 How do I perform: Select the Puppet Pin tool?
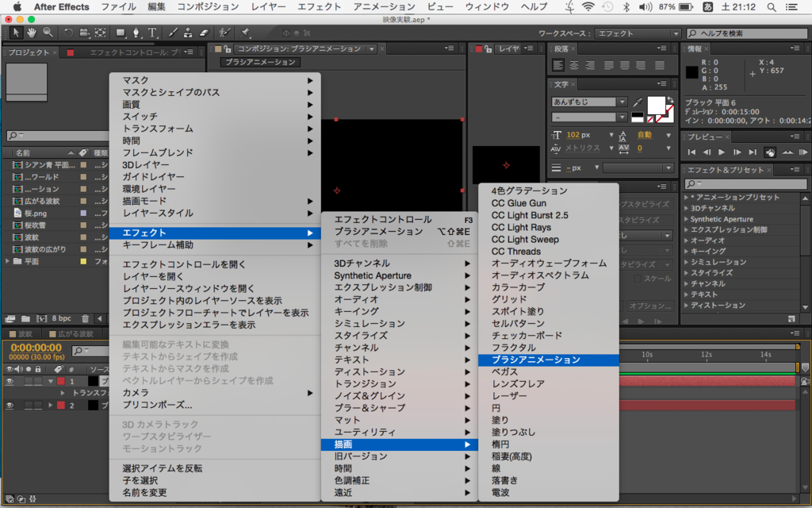point(245,33)
